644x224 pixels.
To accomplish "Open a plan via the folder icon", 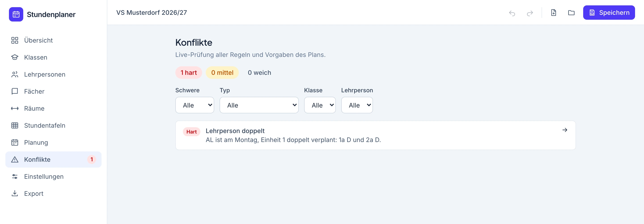I will (x=571, y=13).
